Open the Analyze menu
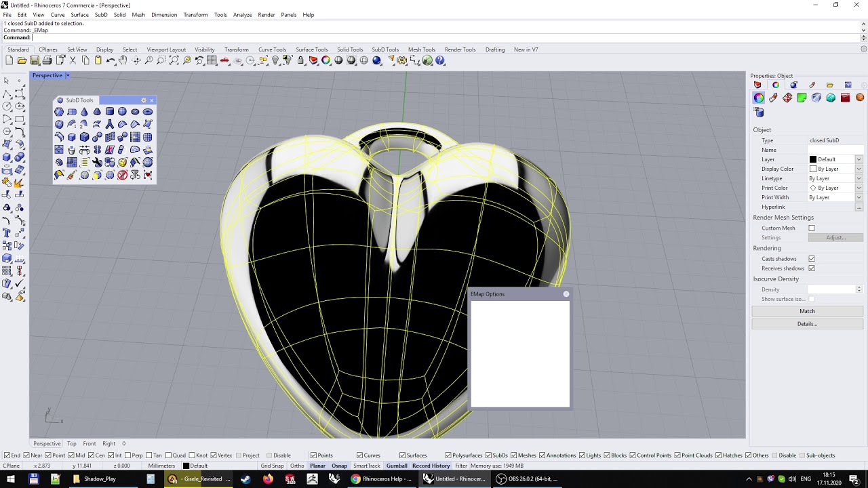Screen dimensions: 868x488 [242, 15]
